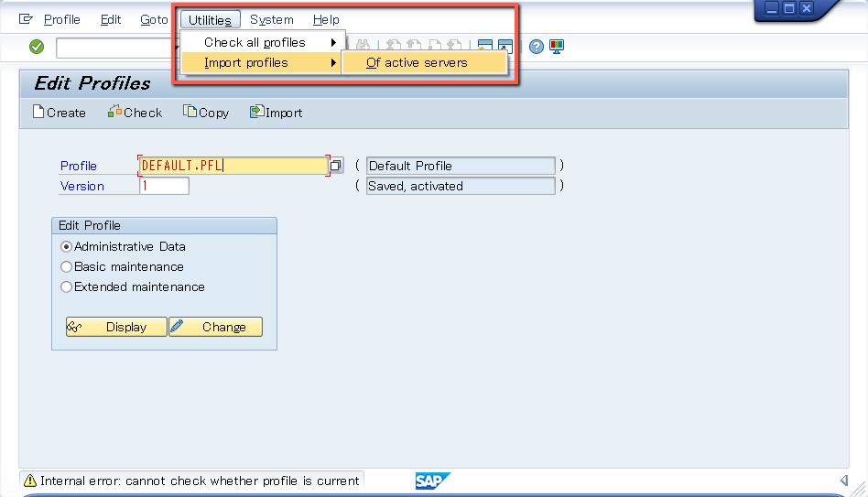Click the Import toolbar button
868x497 pixels.
point(277,113)
